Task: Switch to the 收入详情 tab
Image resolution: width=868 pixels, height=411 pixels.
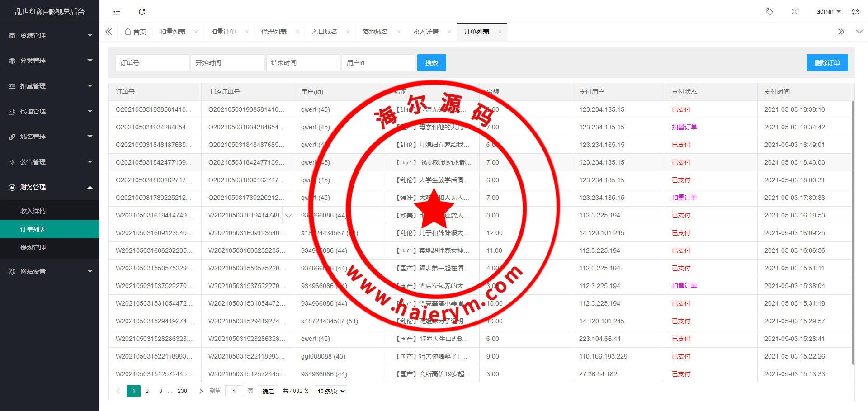Action: point(425,32)
